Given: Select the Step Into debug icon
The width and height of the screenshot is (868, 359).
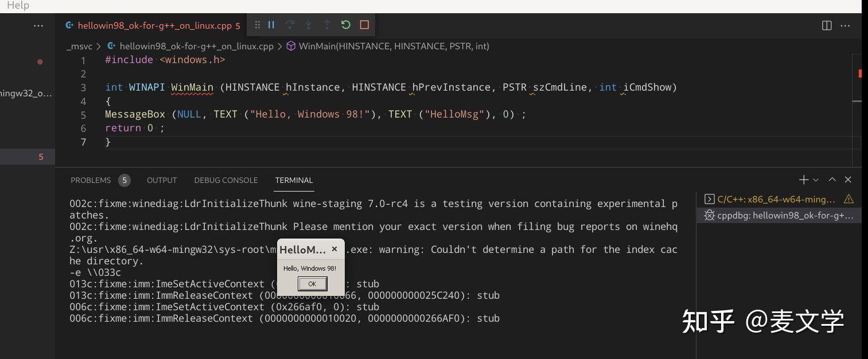Looking at the screenshot, I should [308, 25].
